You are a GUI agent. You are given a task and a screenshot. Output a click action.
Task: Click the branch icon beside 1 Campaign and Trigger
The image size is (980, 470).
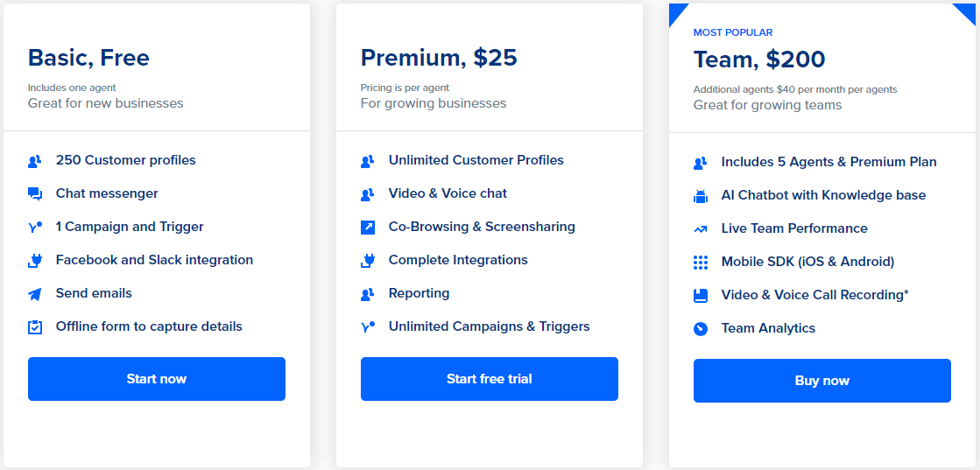tap(35, 228)
